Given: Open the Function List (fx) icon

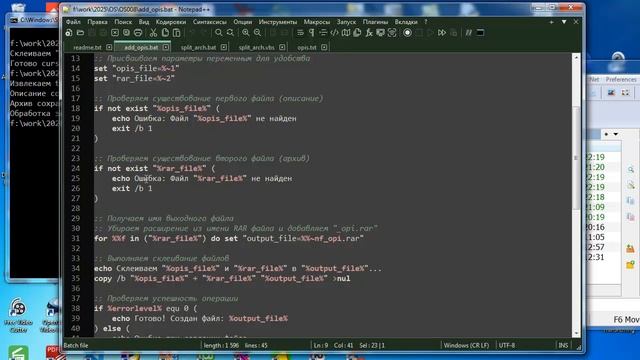Looking at the screenshot, I should click(369, 33).
